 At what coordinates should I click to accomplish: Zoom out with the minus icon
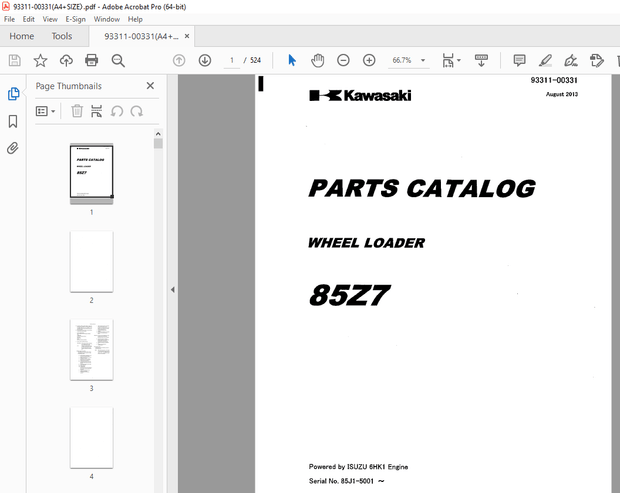(x=343, y=60)
